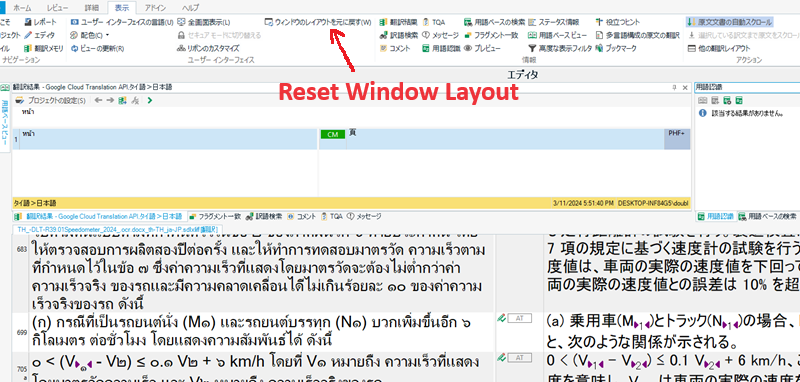Image resolution: width=800 pixels, height=382 pixels.
Task: Change ユーザー インターフェイスの言語
Action: pos(122,22)
